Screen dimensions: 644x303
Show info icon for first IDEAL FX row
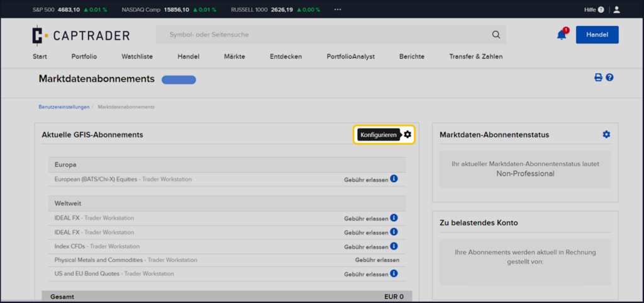click(394, 218)
